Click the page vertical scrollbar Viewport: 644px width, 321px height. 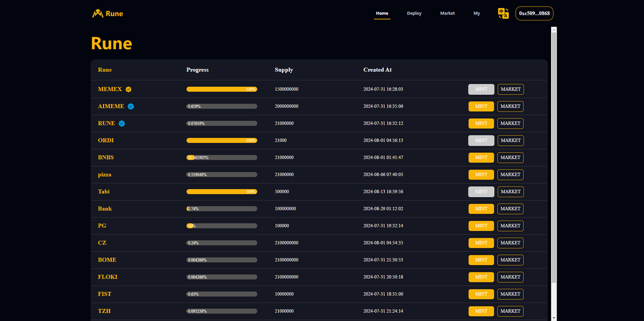point(554,158)
